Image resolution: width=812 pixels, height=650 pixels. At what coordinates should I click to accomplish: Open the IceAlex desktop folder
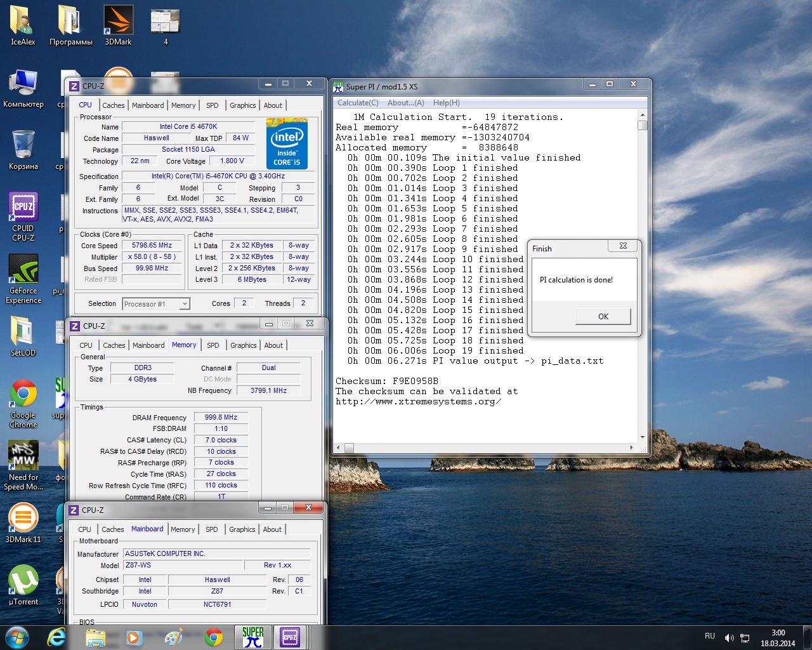(23, 25)
